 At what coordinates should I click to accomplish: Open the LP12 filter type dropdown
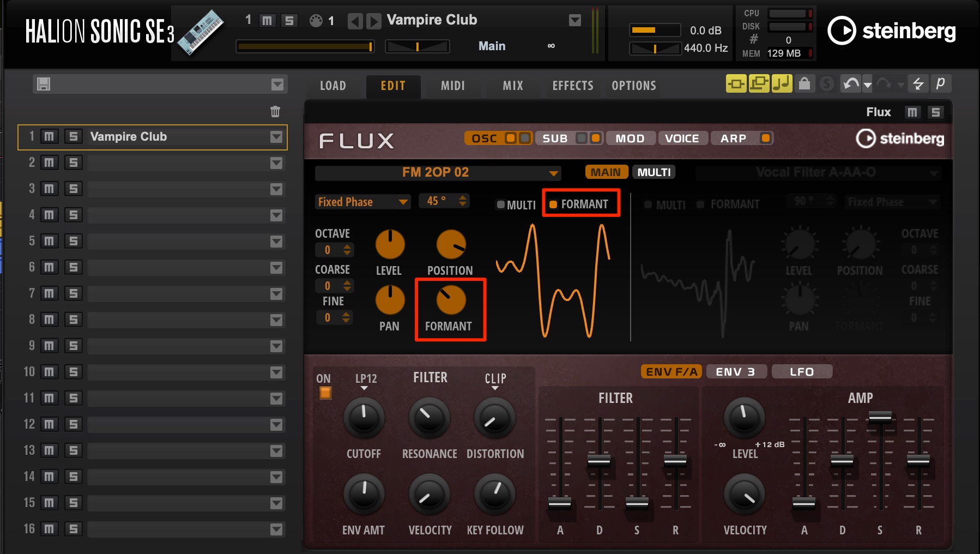(365, 381)
